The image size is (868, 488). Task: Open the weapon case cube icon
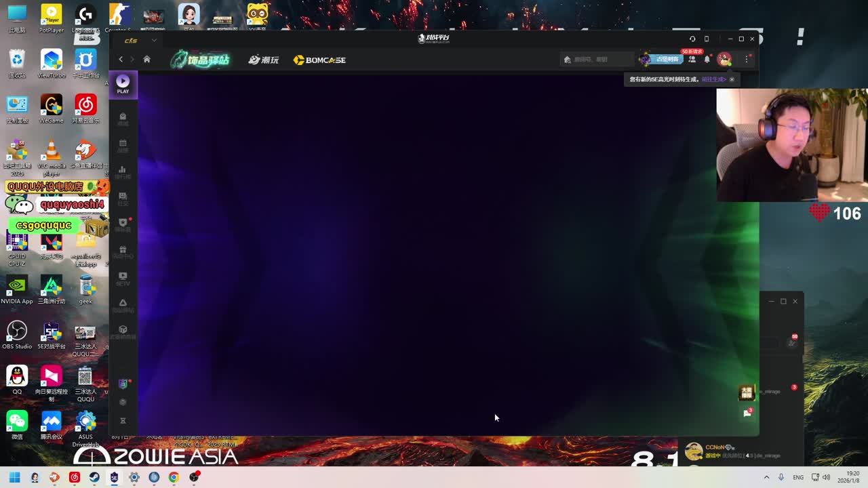click(123, 330)
